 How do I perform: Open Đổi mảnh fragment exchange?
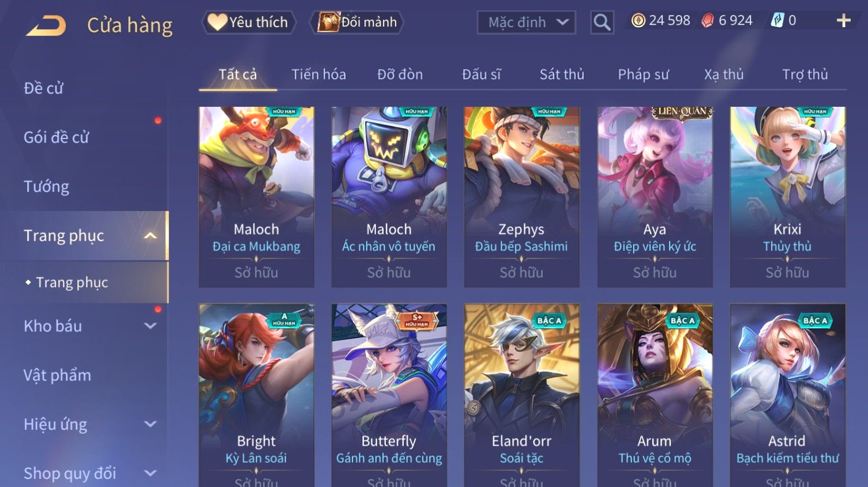tap(357, 22)
